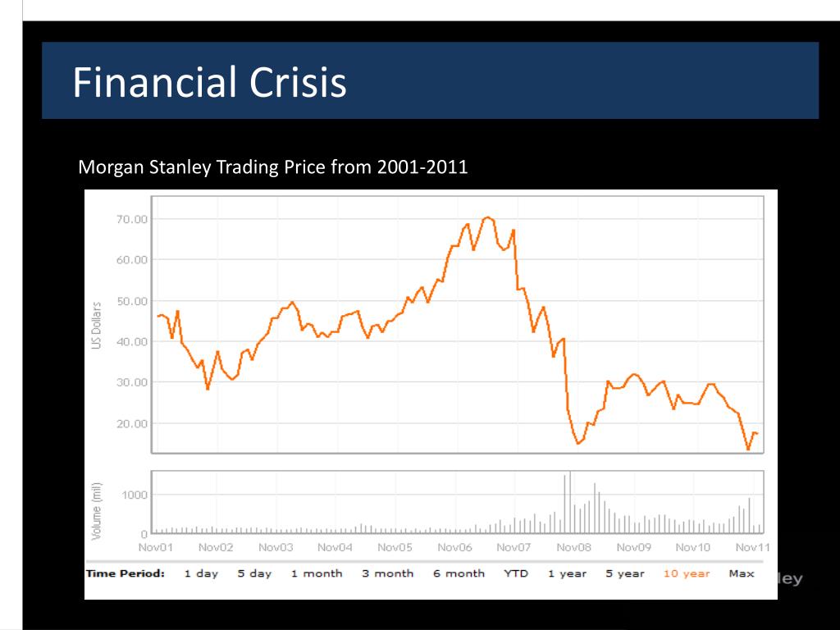The width and height of the screenshot is (840, 630).
Task: Select the 5 year time period
Action: click(x=625, y=573)
